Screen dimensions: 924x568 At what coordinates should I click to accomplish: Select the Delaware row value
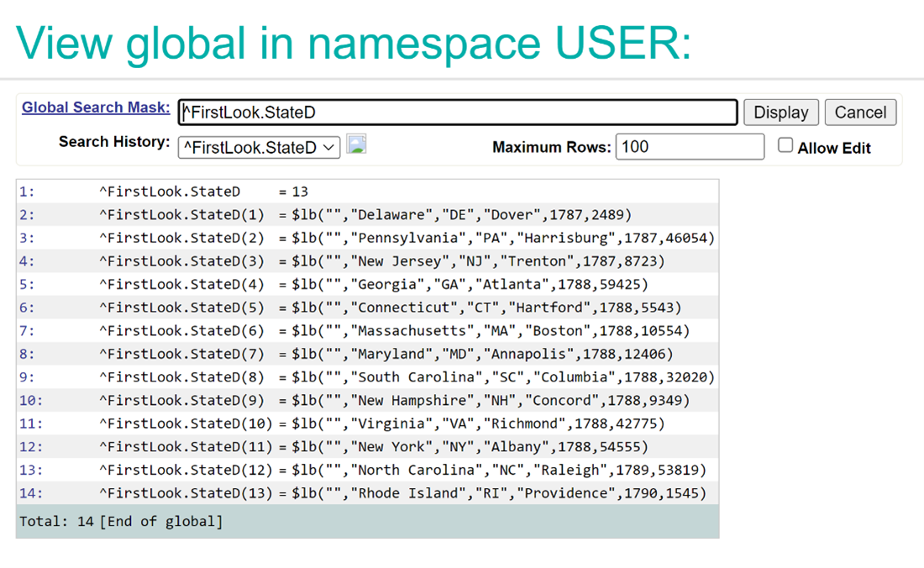pos(461,214)
